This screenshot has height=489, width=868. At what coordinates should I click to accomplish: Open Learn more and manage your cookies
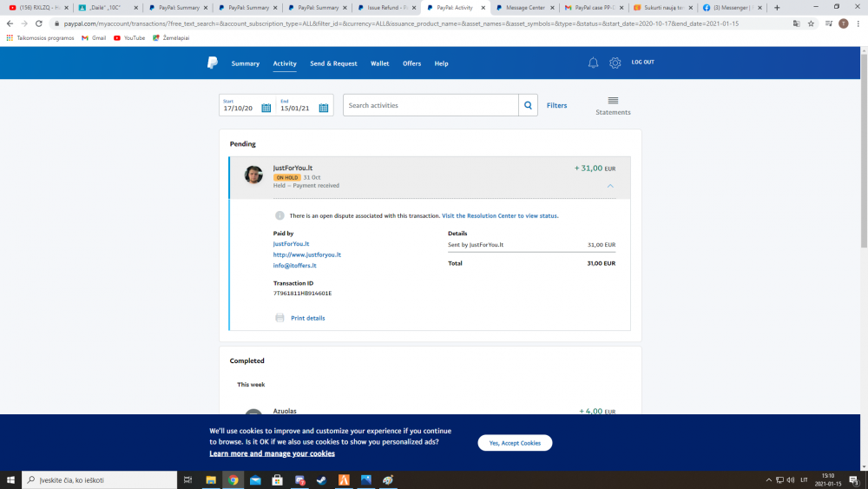272,453
